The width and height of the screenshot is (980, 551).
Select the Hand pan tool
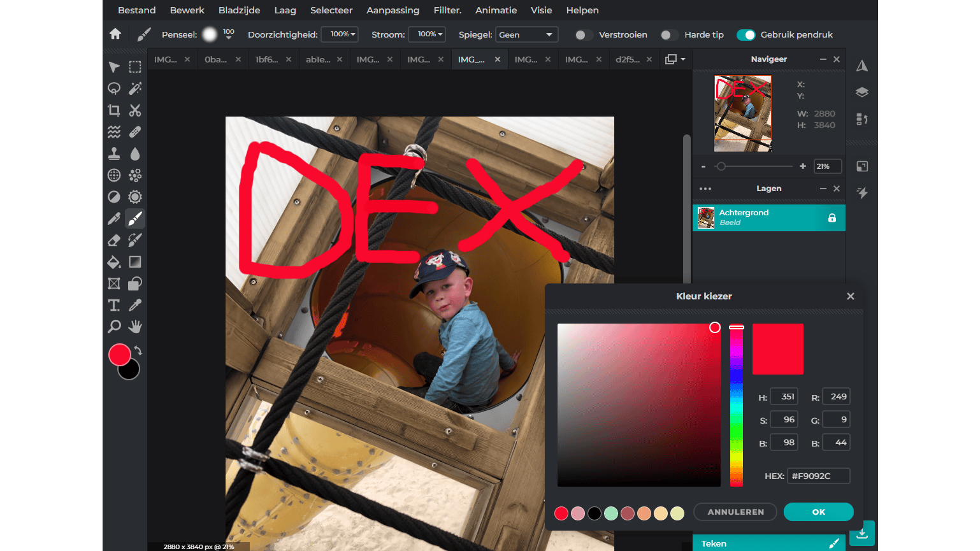click(135, 327)
